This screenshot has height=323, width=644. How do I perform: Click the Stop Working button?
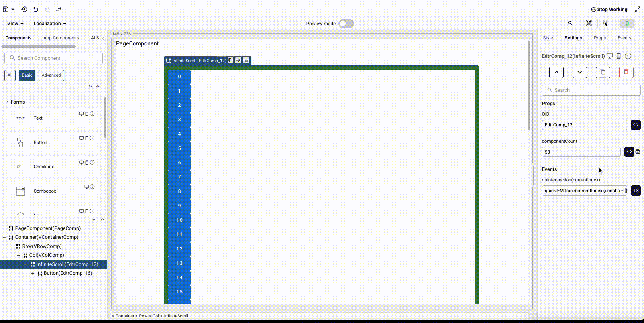click(x=609, y=9)
